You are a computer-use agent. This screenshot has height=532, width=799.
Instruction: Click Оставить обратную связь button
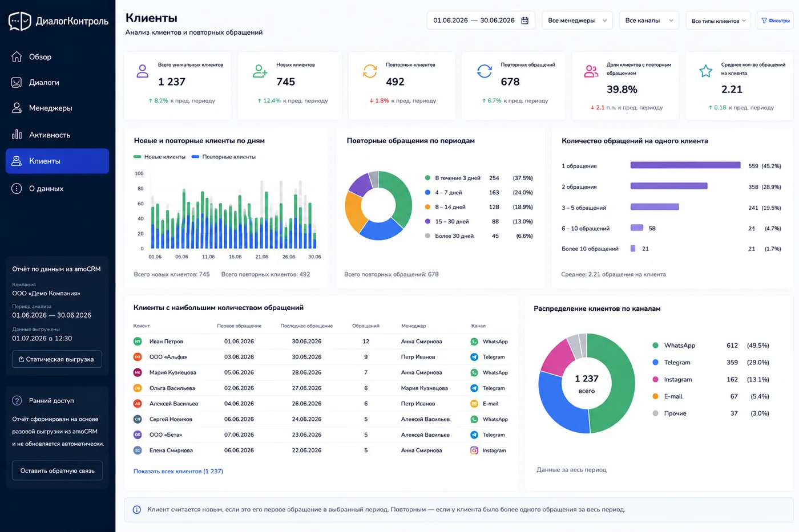57,471
